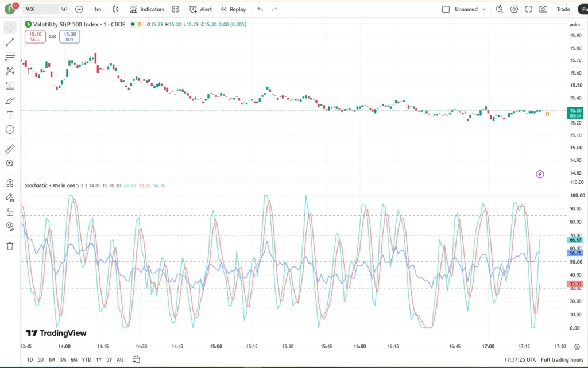Screen dimensions: 588x368
Task: Open the Full trading hours session menu
Action: (x=562, y=359)
